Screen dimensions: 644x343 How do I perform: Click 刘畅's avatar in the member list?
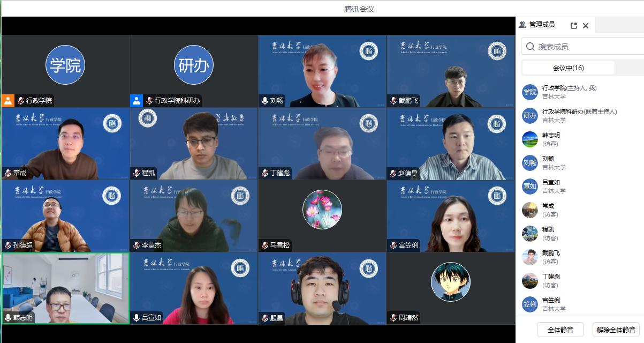(x=529, y=163)
